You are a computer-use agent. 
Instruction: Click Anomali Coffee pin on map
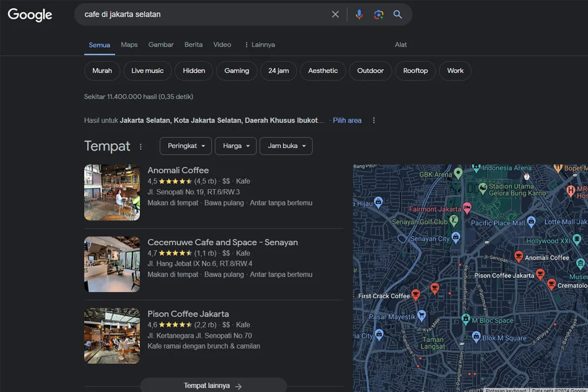519,256
